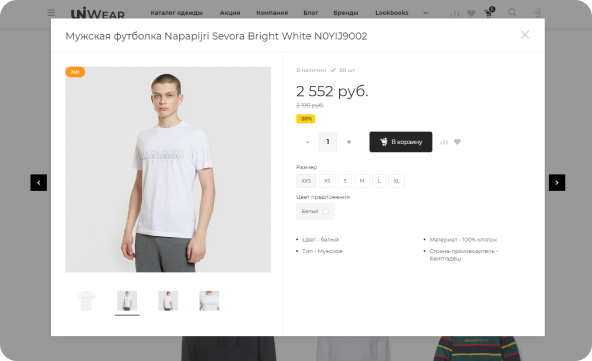Viewport: 592px width, 361px height.
Task: Select the Белый color swatch option
Action: [x=315, y=211]
